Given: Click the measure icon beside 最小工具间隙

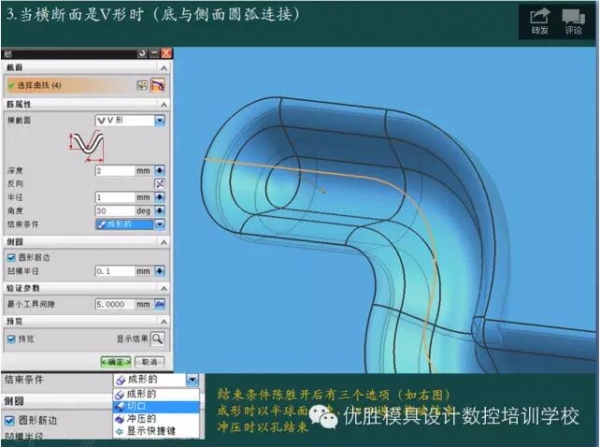Looking at the screenshot, I should click(159, 303).
